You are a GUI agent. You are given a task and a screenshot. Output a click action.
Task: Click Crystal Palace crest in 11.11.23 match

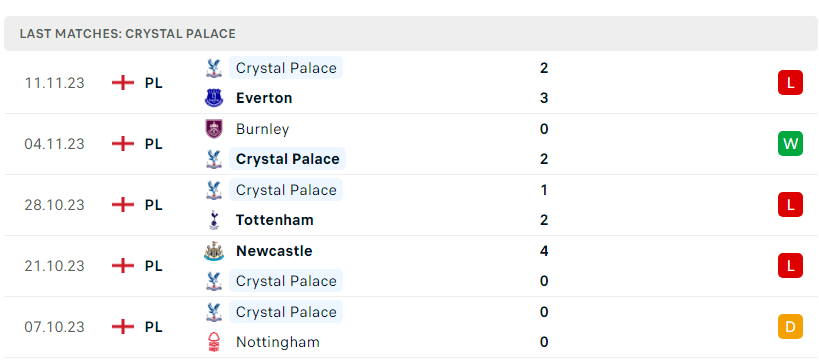coord(214,68)
